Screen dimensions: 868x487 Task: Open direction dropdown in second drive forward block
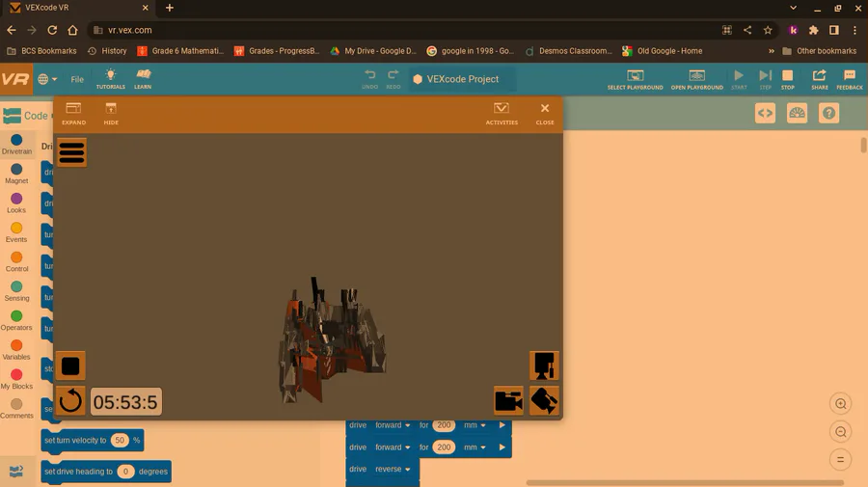pyautogui.click(x=393, y=447)
